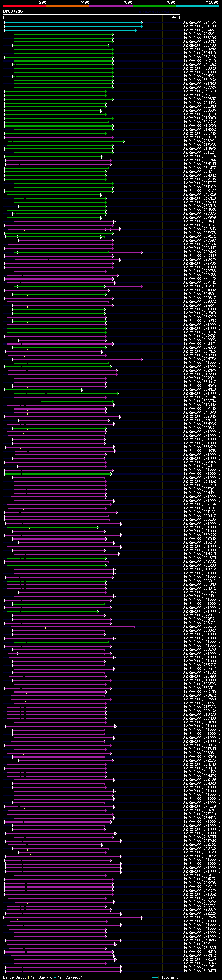222x980 pixels.
Task: Click the label UniRef100_Q54BM3
Action: tap(199, 229)
